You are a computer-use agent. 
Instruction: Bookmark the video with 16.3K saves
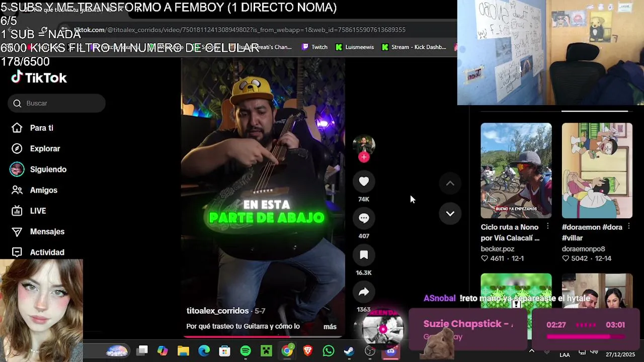(364, 255)
